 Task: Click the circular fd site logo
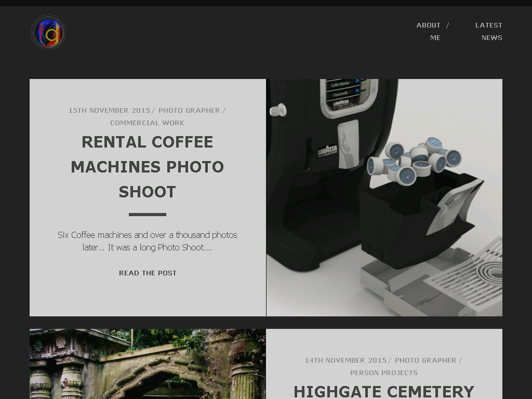(x=48, y=33)
